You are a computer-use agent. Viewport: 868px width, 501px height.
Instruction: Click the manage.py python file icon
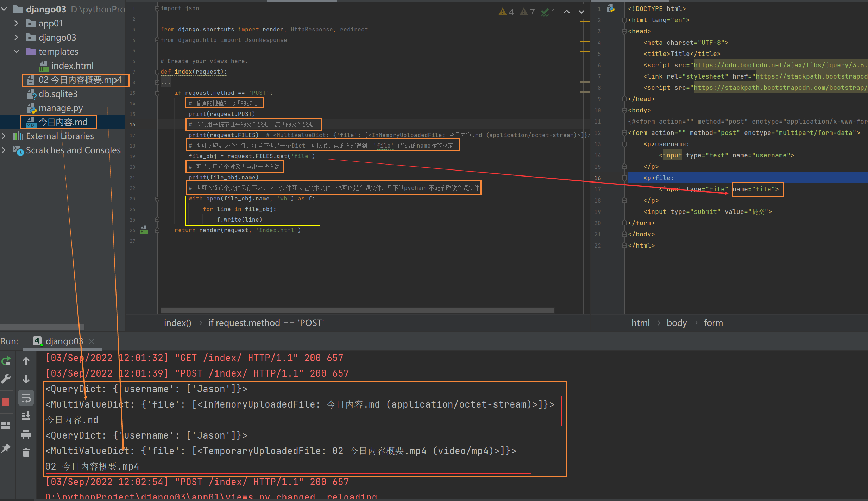32,108
